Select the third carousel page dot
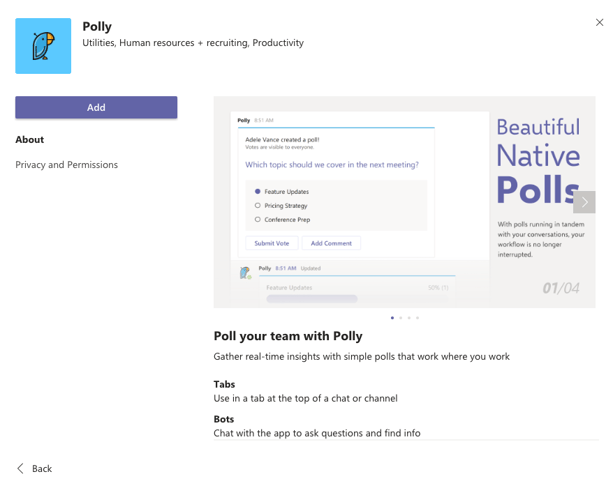 pyautogui.click(x=409, y=318)
